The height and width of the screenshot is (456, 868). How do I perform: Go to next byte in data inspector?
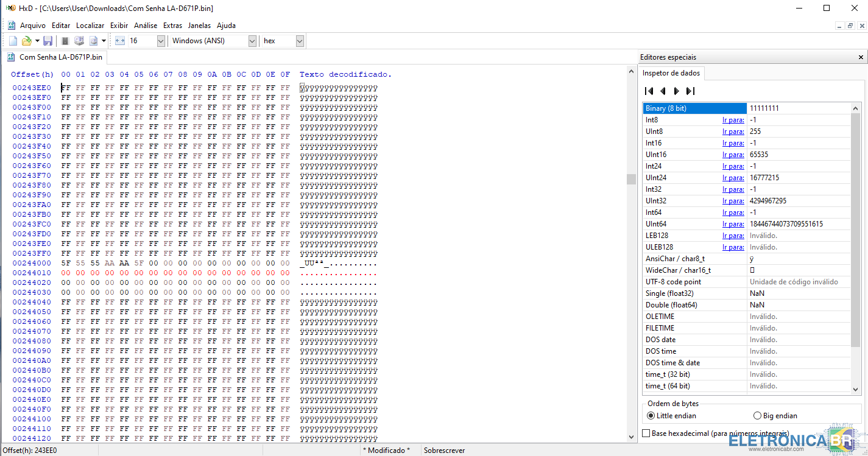point(676,91)
